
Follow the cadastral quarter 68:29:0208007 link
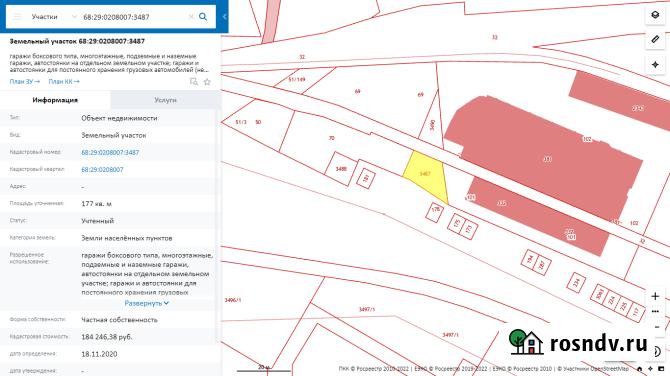click(x=102, y=169)
